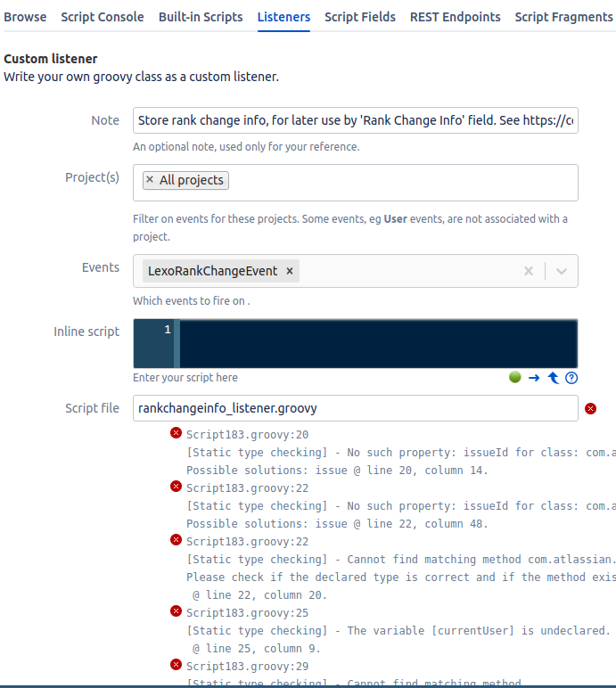Open the Project(s) selection field

(401, 182)
